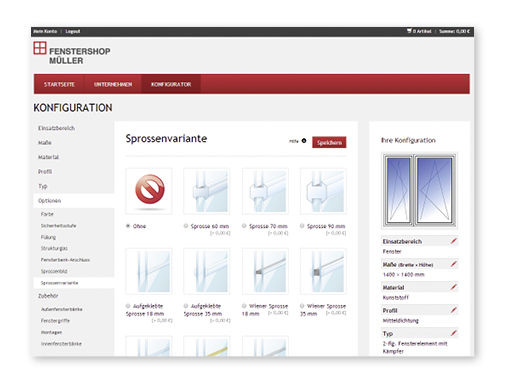Open the Unternehmen navigation tab
The height and width of the screenshot is (372, 511).
[x=113, y=84]
